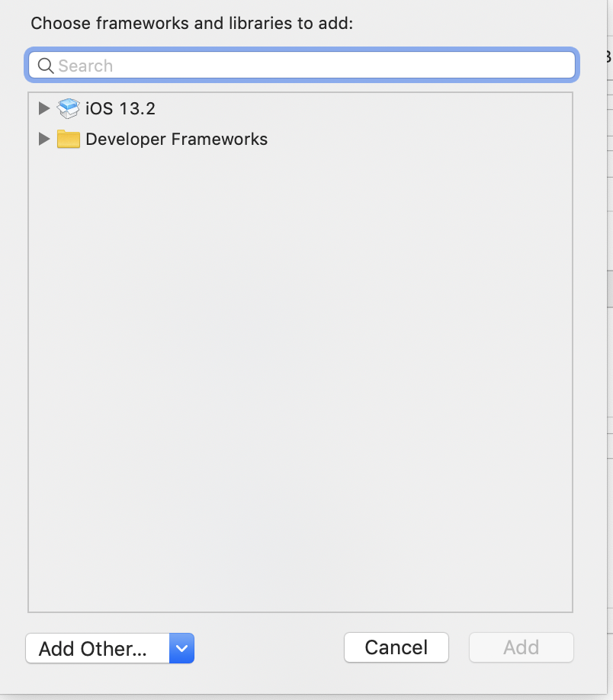Click the chevron icon on the Add Other button
Viewport: 613px width, 700px height.
(x=181, y=648)
